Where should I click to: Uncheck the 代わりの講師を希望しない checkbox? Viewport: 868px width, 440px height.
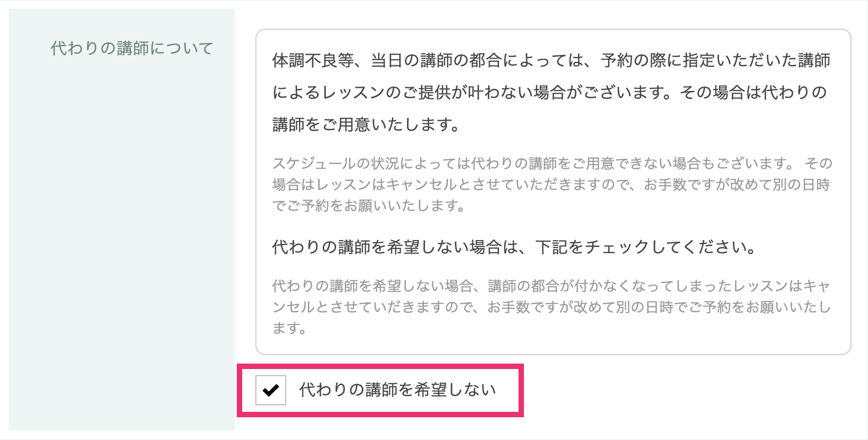click(271, 390)
